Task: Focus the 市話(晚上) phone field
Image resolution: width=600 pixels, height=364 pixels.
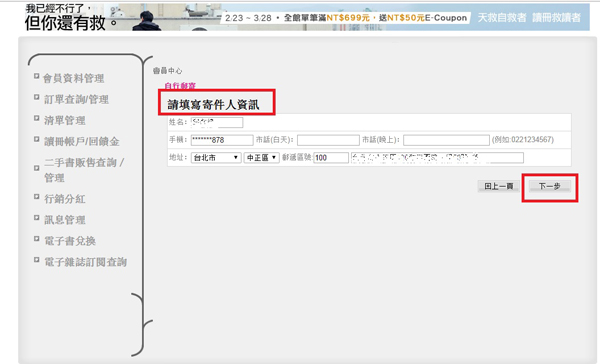Action: 446,140
